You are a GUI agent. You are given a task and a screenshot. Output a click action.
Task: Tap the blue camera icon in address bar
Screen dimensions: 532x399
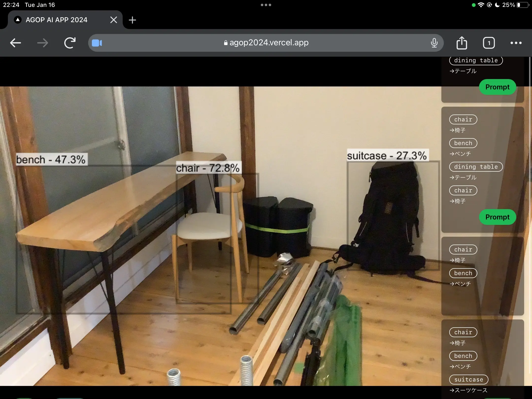[97, 43]
